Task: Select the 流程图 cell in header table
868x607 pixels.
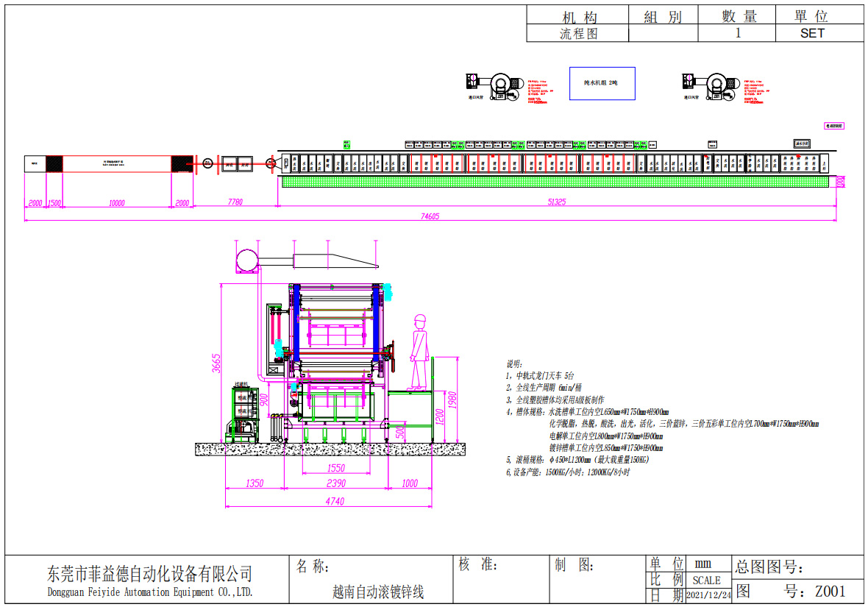Action: (578, 33)
